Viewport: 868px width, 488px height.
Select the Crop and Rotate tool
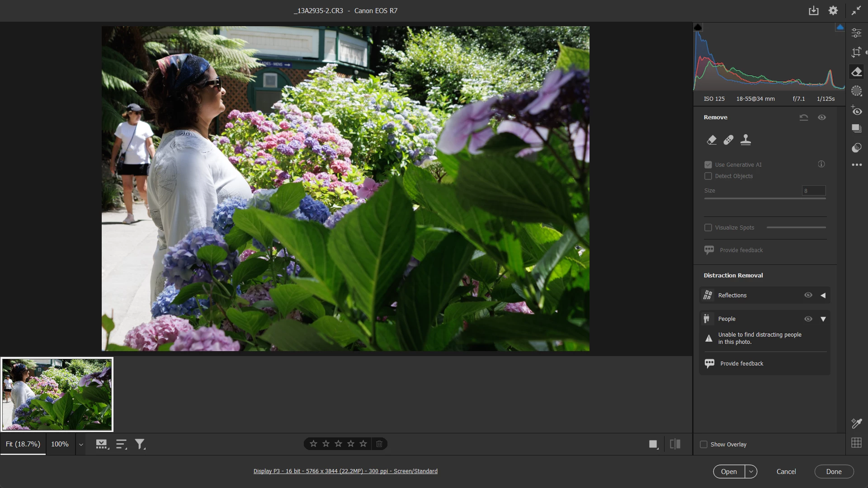pos(856,52)
